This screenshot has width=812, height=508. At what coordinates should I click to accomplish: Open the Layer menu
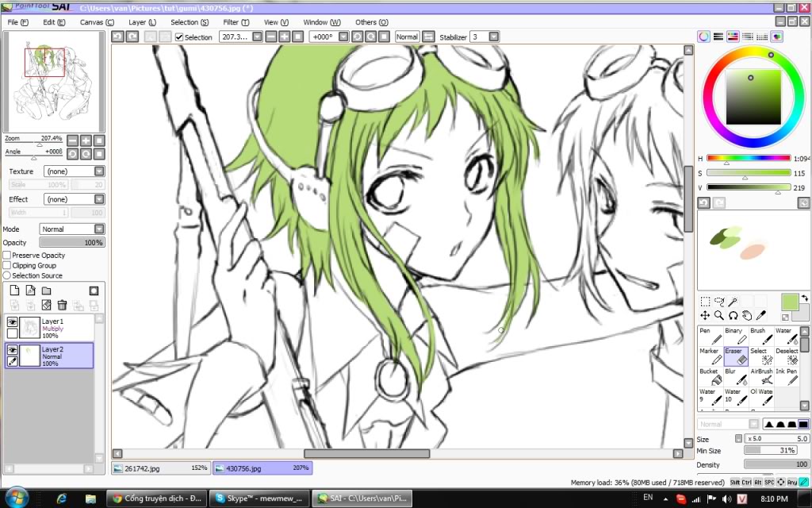(x=142, y=22)
